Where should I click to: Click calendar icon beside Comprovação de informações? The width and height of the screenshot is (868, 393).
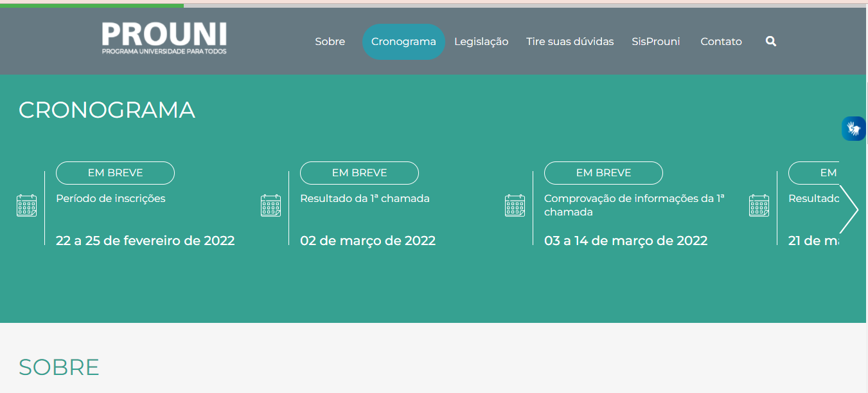pos(515,206)
